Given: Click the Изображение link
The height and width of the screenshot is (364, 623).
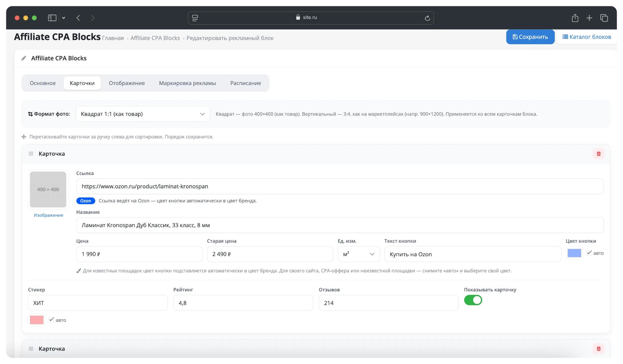Looking at the screenshot, I should click(x=49, y=215).
